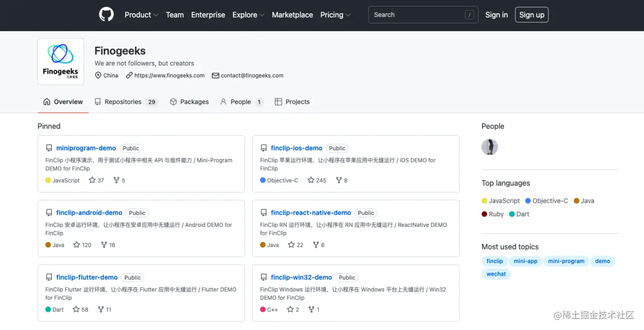This screenshot has width=644, height=330.
Task: Click the mail envelope icon by contact email
Action: click(215, 75)
